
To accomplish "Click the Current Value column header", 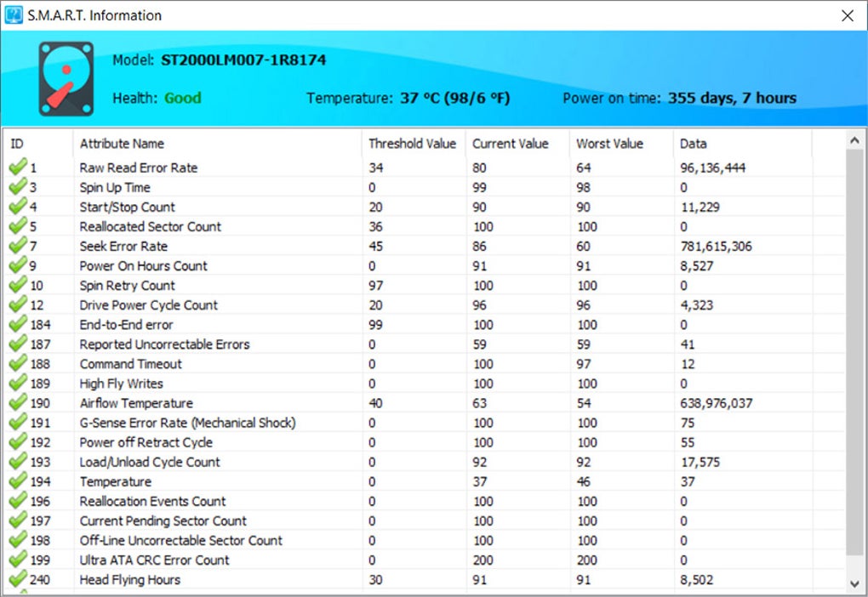I will 517,144.
